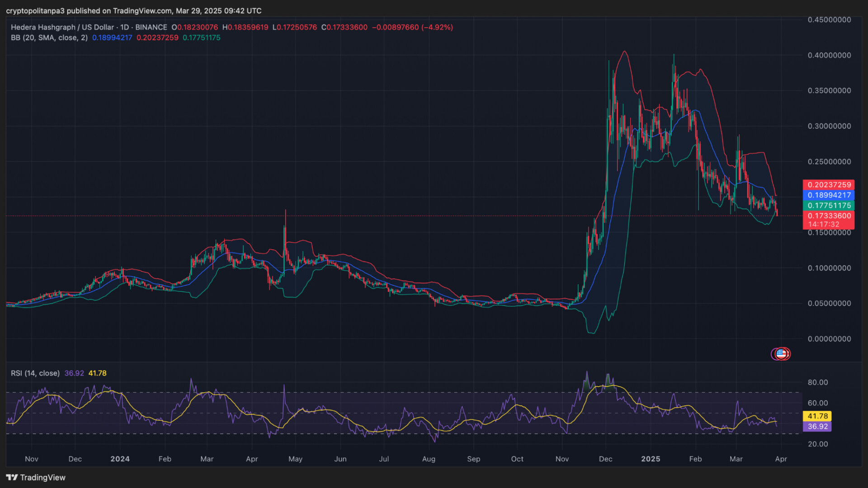Click the Oct label on time axis
This screenshot has width=868, height=488.
click(517, 459)
